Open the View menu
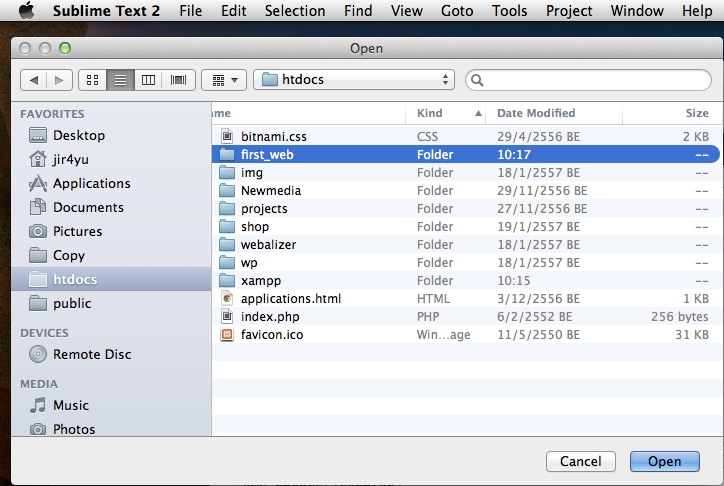 (406, 11)
